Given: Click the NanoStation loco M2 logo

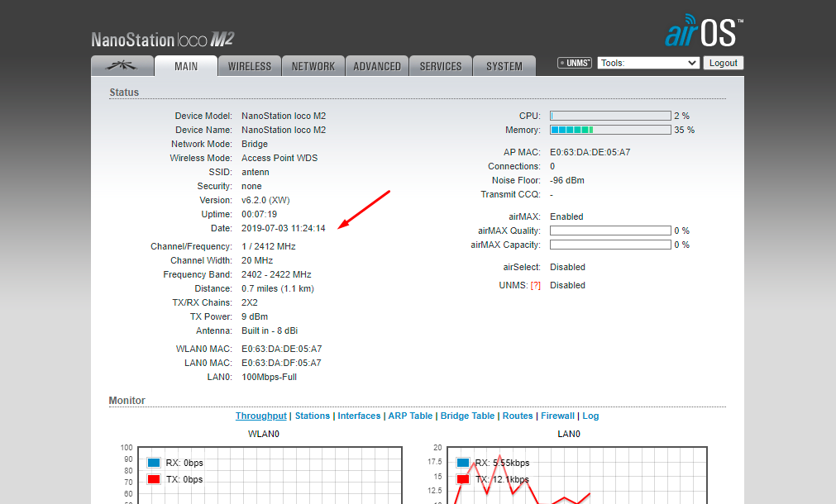Looking at the screenshot, I should point(163,40).
